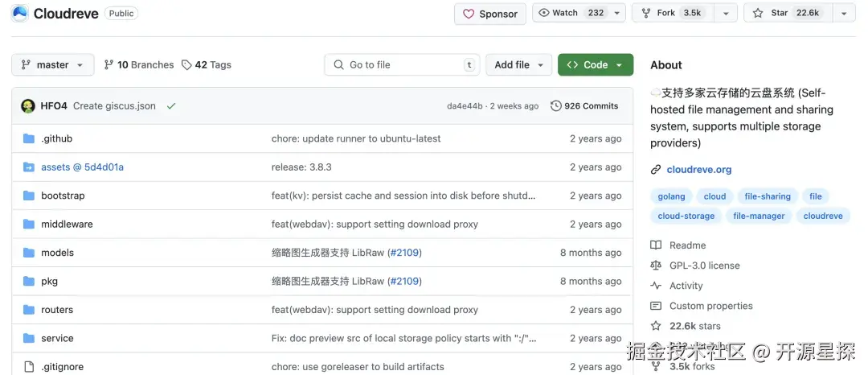Open chore: use goreleaser commit message
The image size is (868, 375).
(x=358, y=367)
